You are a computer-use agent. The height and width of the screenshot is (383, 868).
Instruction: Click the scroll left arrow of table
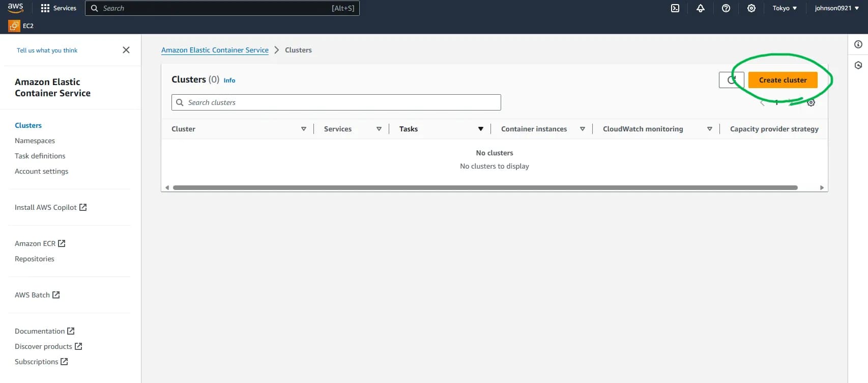point(167,187)
